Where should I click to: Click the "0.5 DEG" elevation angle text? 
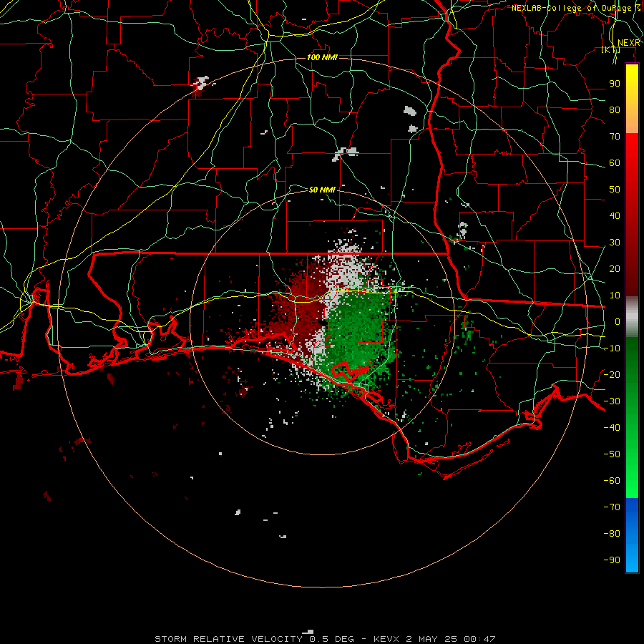pos(332,639)
